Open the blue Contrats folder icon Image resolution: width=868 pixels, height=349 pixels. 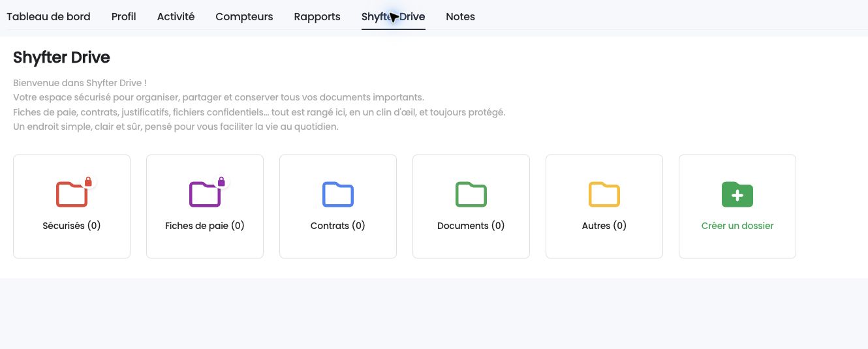coord(338,194)
